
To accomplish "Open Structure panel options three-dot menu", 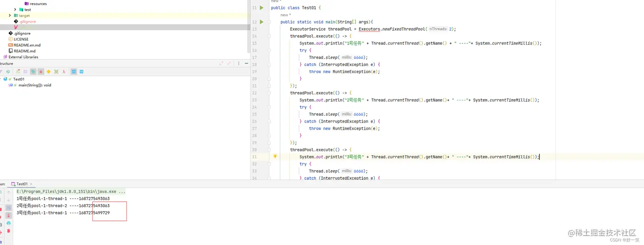I will tap(239, 63).
